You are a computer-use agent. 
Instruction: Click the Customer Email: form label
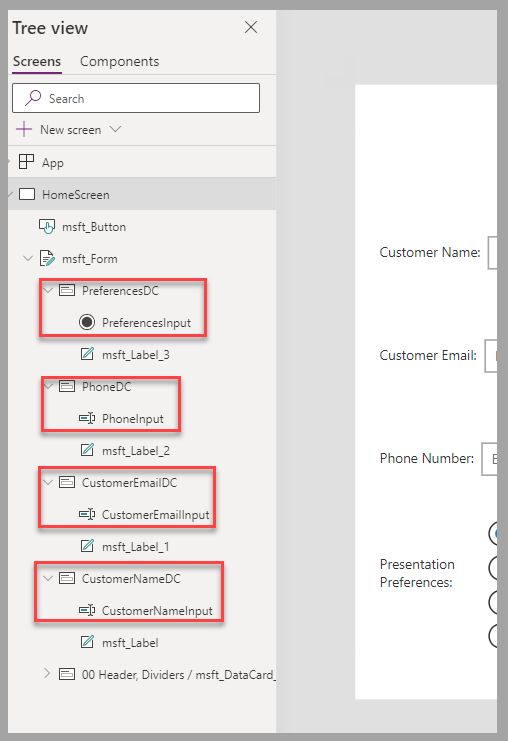(428, 355)
